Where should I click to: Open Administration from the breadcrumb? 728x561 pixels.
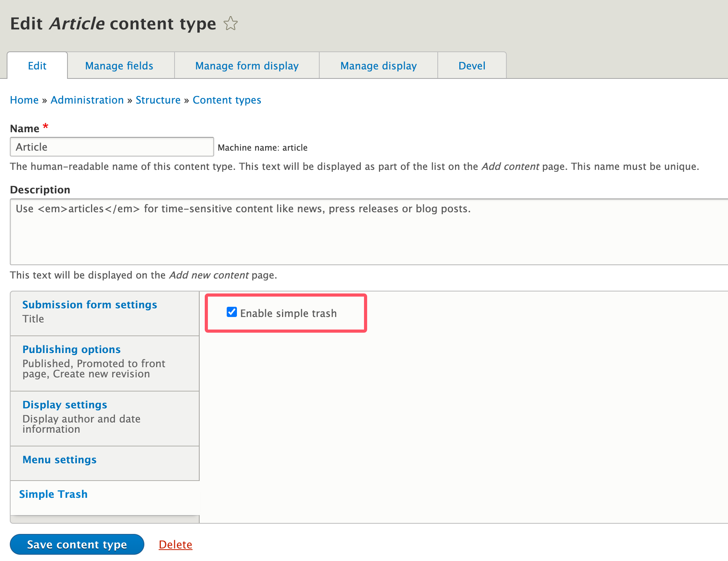87,100
